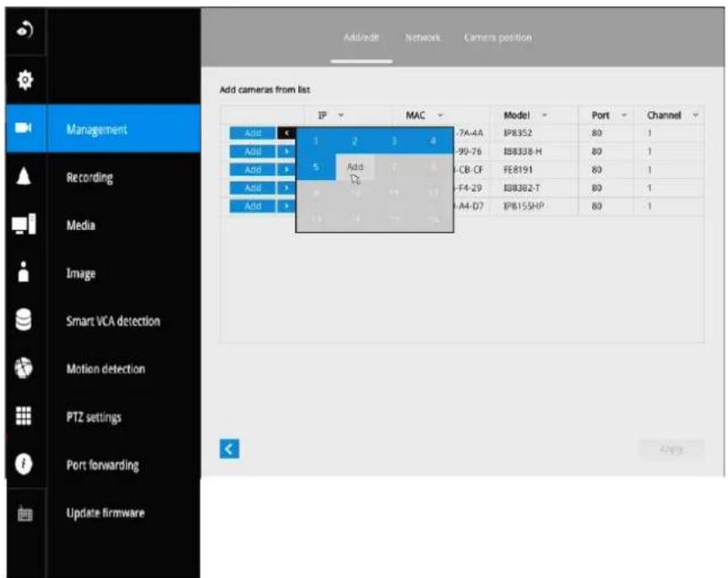The image size is (728, 578).
Task: Click the Apply button
Action: click(671, 450)
